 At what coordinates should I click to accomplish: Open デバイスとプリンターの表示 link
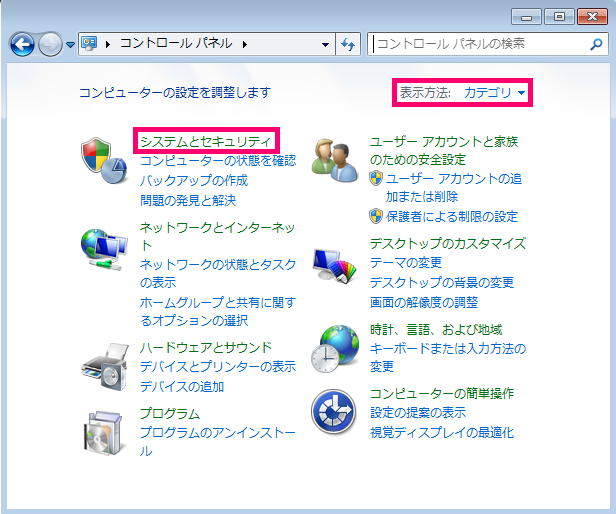coord(218,366)
